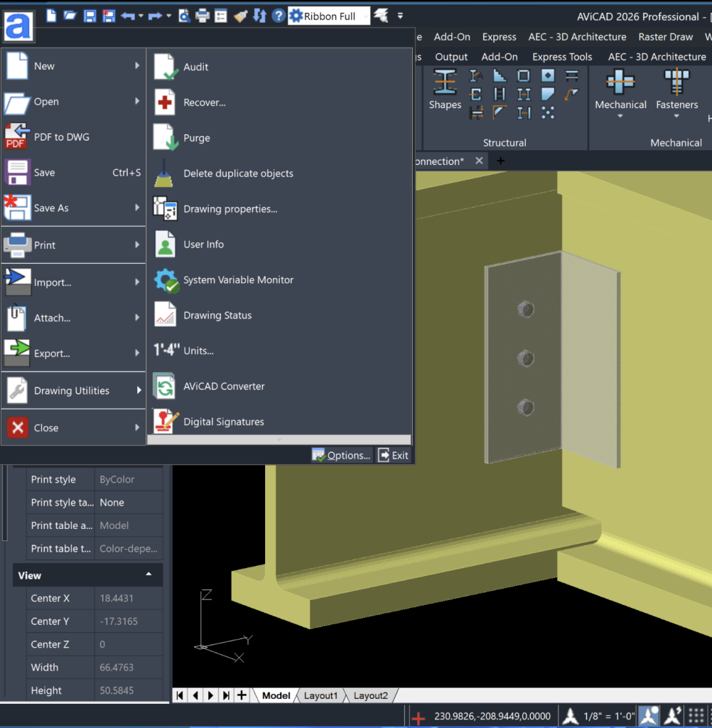Click PDF to DWG menu entry

pyautogui.click(x=73, y=137)
